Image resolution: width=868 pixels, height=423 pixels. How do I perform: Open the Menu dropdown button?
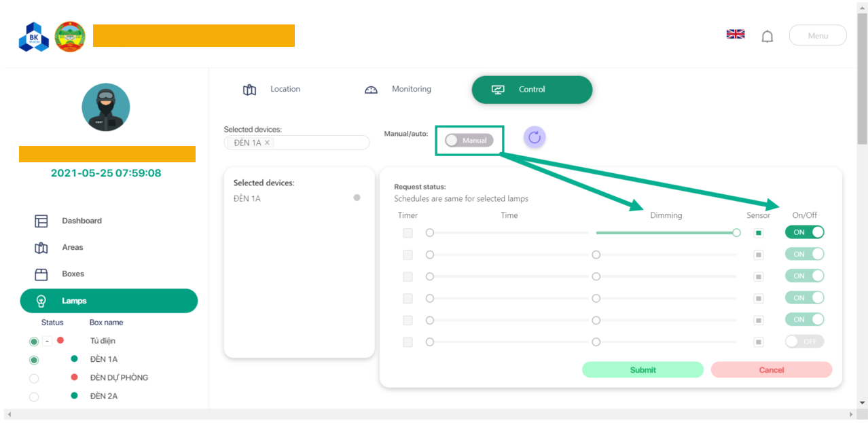(x=817, y=35)
